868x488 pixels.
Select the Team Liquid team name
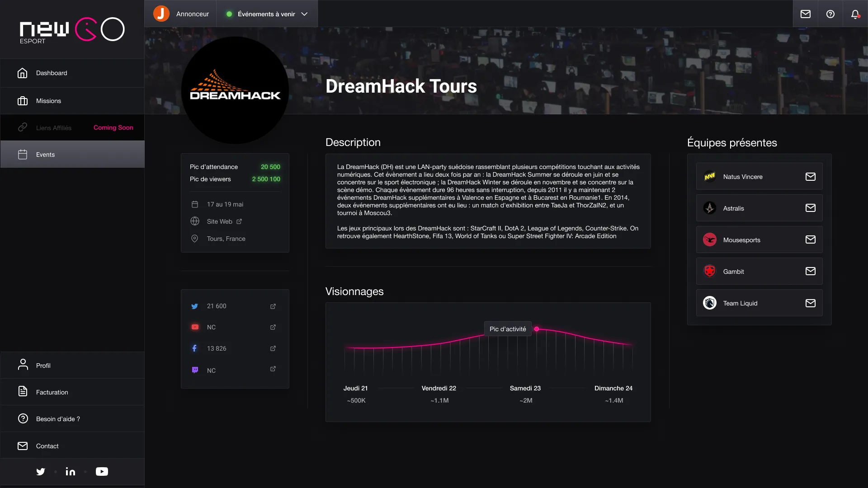(x=740, y=303)
